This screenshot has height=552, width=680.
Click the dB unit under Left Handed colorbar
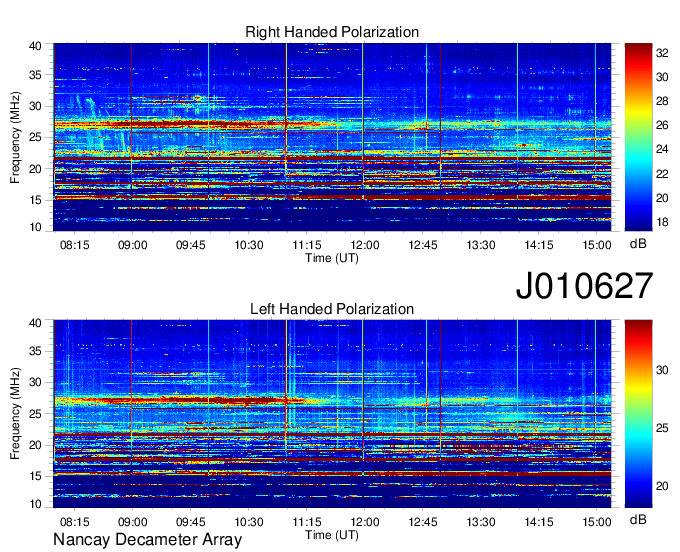coord(638,519)
